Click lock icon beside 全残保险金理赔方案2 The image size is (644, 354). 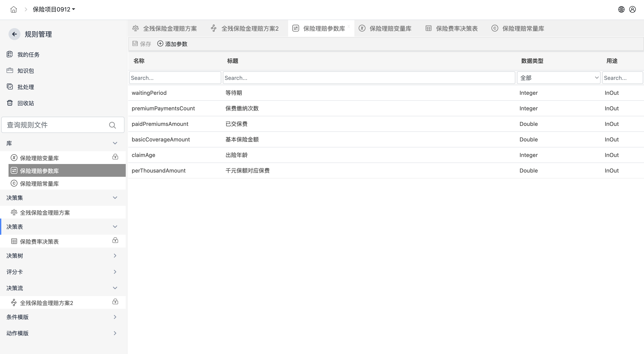[115, 302]
